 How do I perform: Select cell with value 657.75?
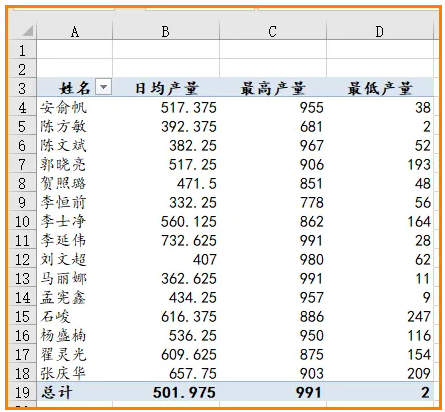(x=166, y=373)
